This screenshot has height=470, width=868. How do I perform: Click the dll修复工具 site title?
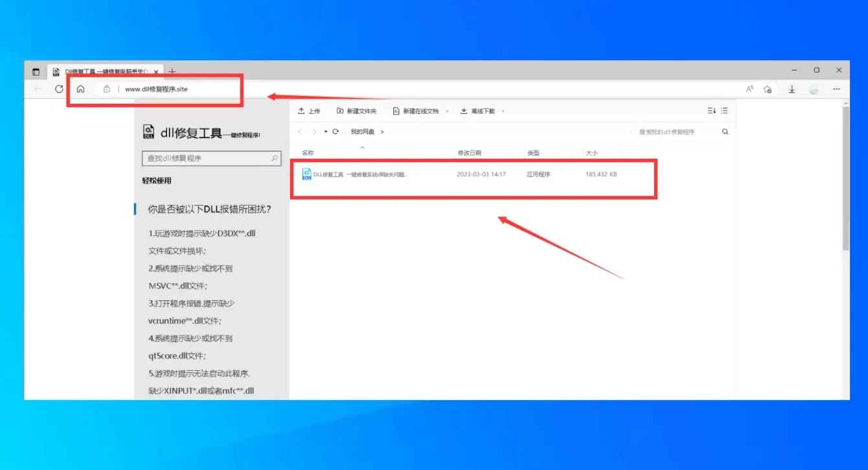tap(191, 133)
